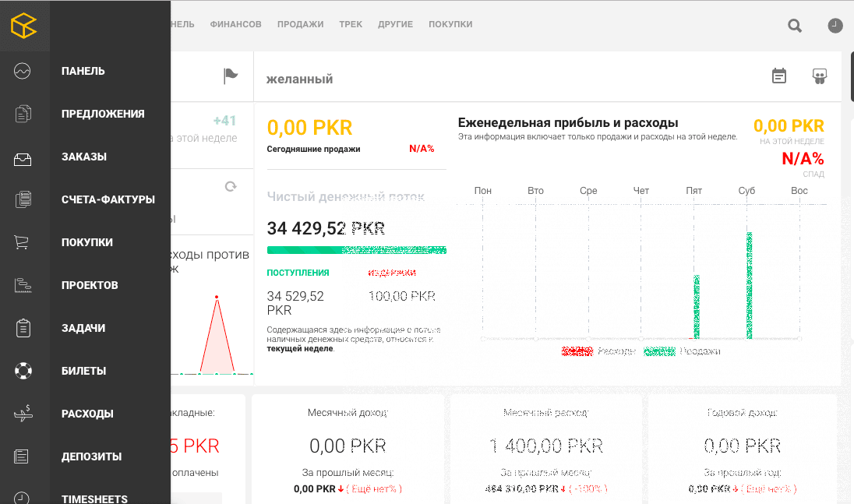Select the Заказы inbox tray icon
This screenshot has width=854, height=504.
coord(23,157)
